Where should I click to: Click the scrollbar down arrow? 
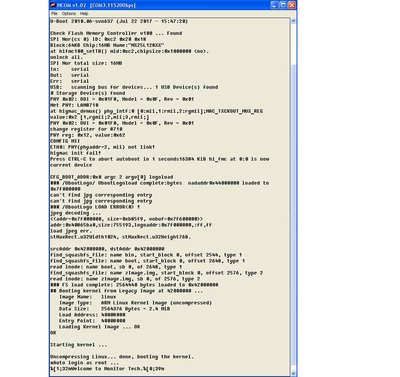click(x=293, y=373)
